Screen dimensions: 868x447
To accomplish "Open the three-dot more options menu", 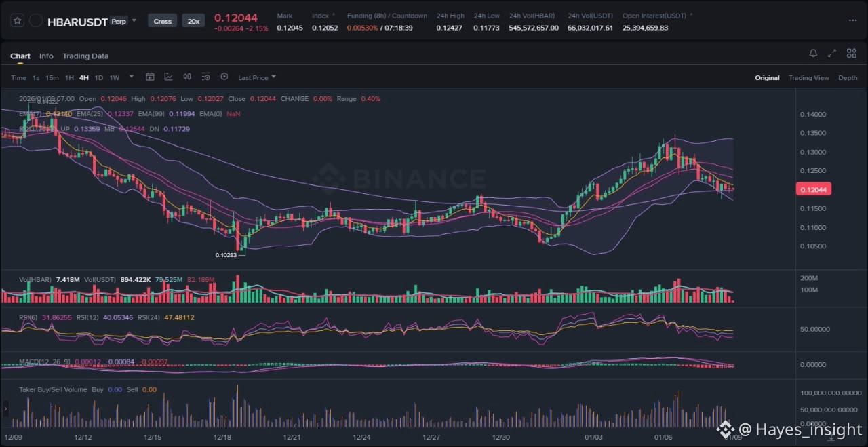I will pyautogui.click(x=852, y=20).
